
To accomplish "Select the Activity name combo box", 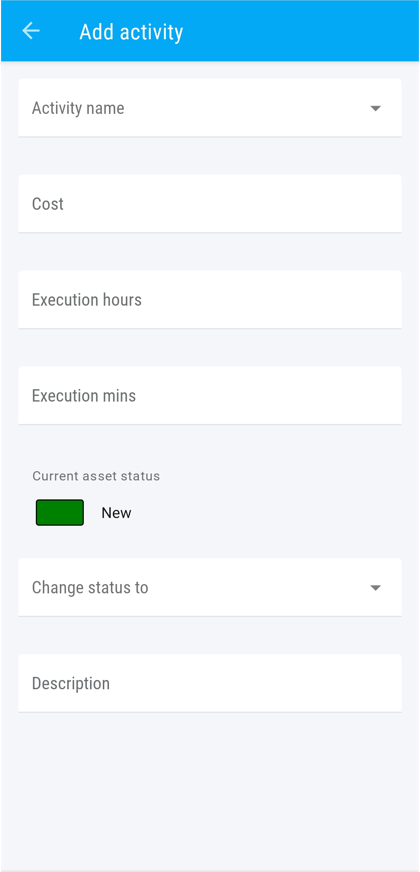I will coord(210,108).
